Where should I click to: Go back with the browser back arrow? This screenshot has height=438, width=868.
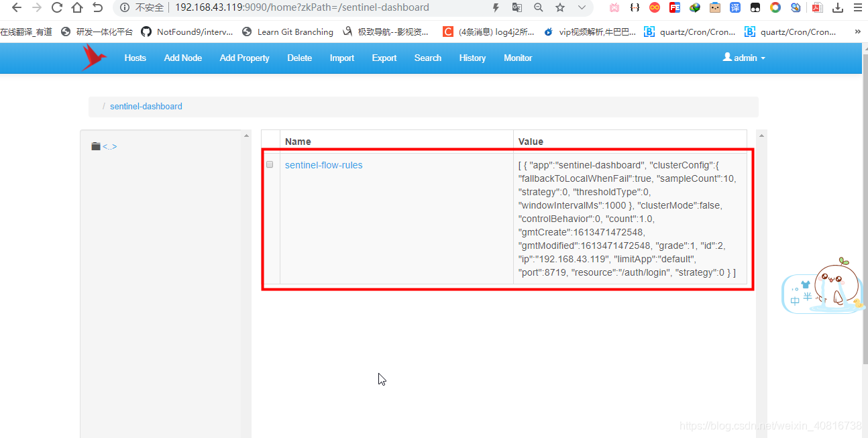17,7
